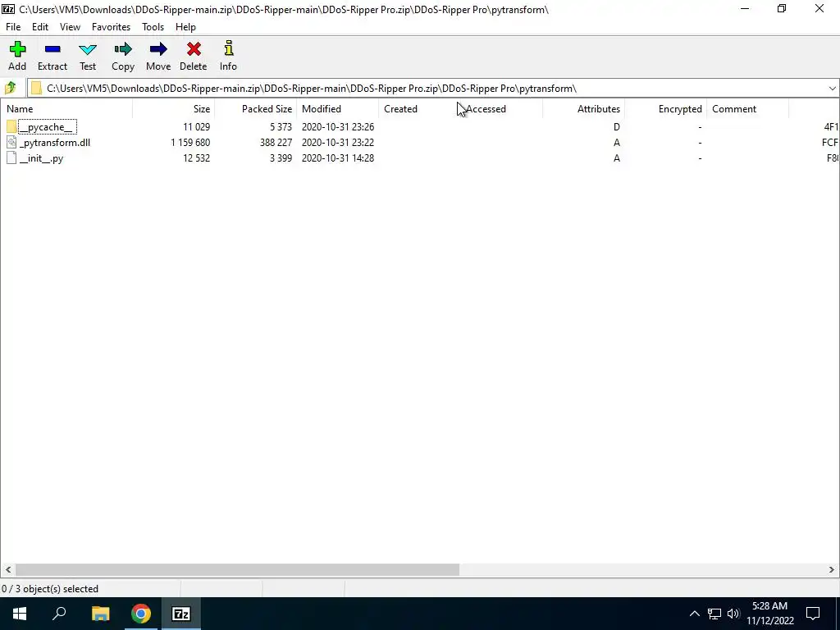
Task: Click the 7-Zip taskbar button
Action: click(181, 614)
